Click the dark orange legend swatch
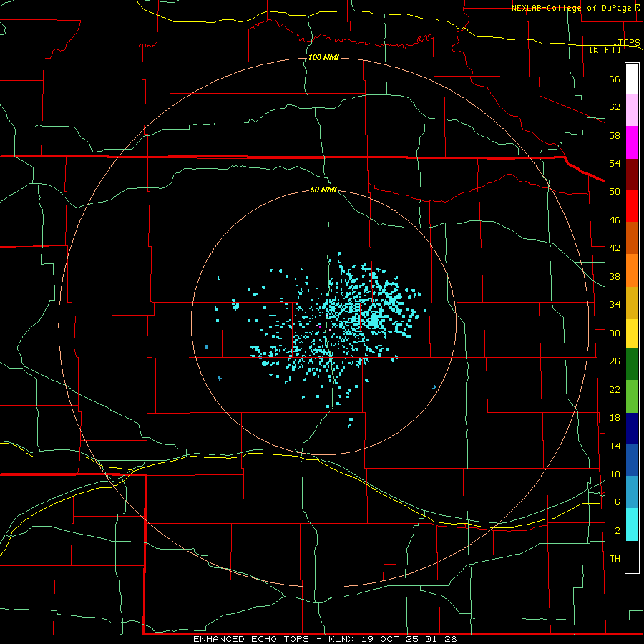Viewport: 644px width, 644px height. [632, 238]
